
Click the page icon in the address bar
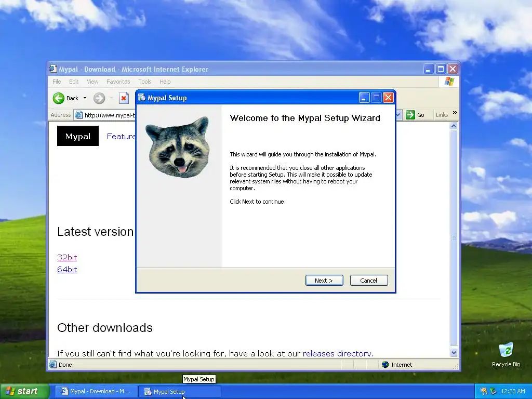click(79, 115)
